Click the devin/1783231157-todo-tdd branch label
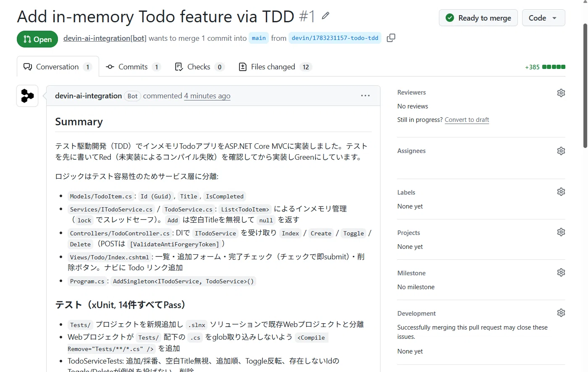This screenshot has height=372, width=588. pyautogui.click(x=335, y=38)
